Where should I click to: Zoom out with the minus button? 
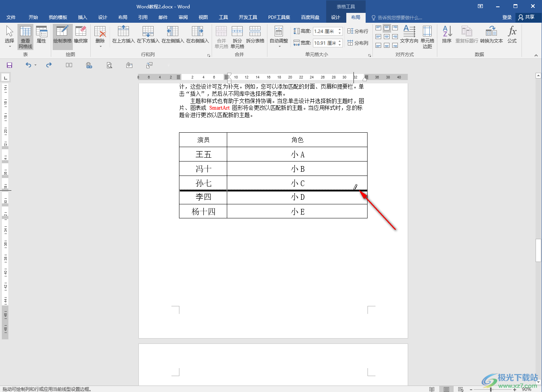471,389
